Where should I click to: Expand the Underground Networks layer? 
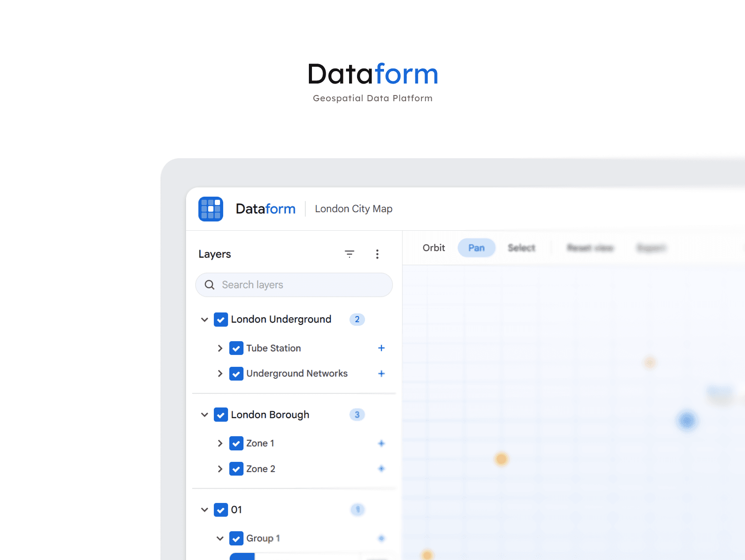click(x=220, y=373)
